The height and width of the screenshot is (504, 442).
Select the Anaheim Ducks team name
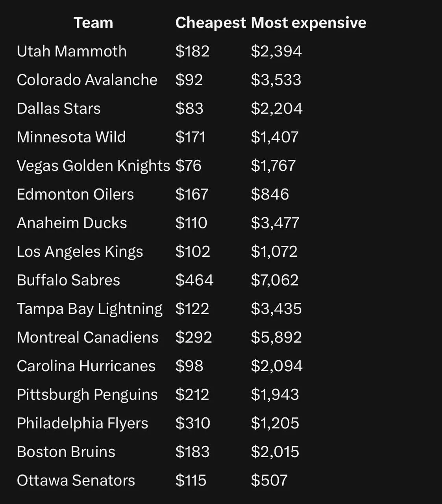click(72, 223)
